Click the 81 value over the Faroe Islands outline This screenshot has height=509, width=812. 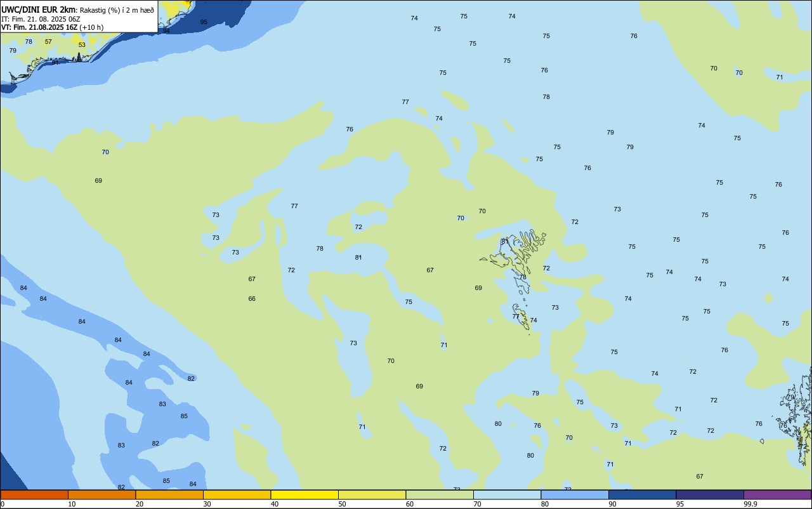pyautogui.click(x=505, y=242)
